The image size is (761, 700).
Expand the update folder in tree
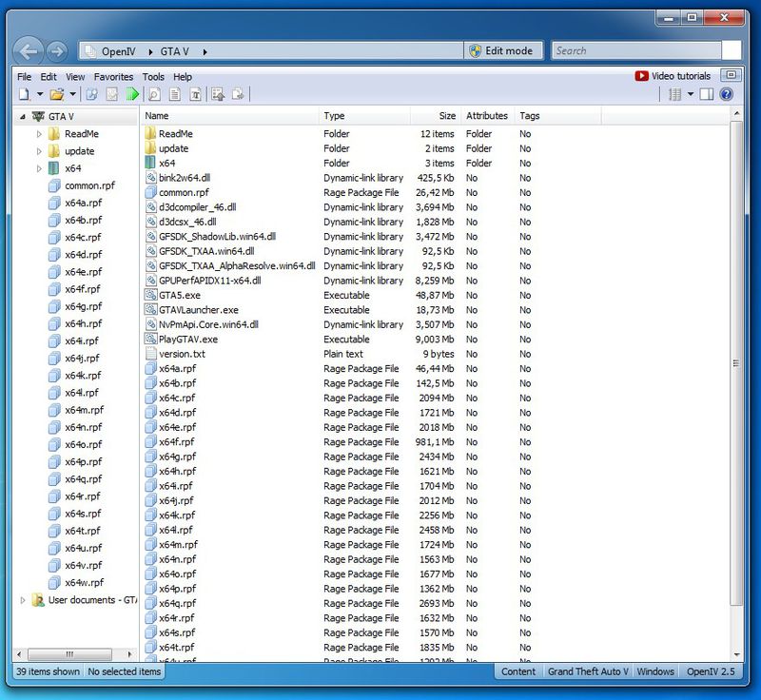39,151
